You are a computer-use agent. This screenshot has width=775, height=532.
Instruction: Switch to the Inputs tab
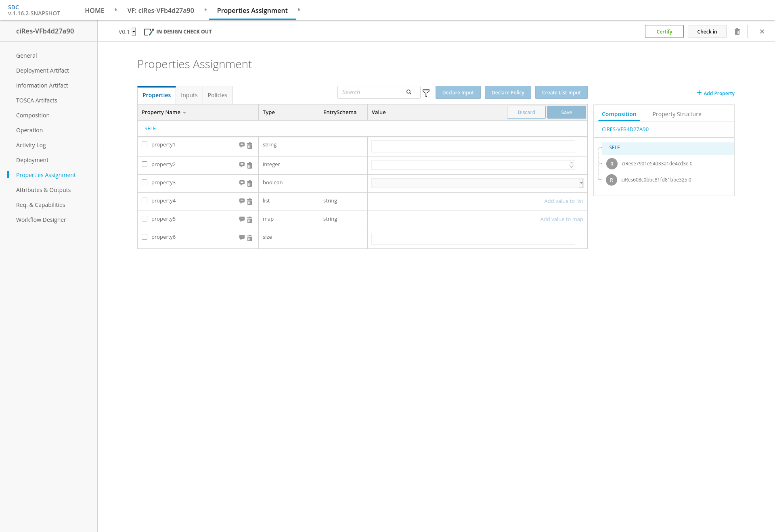189,95
